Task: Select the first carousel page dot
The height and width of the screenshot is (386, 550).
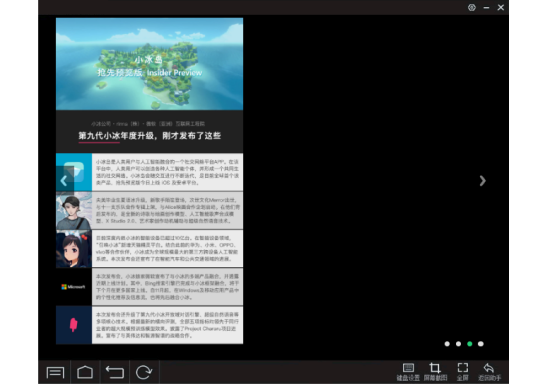Action: point(447,344)
